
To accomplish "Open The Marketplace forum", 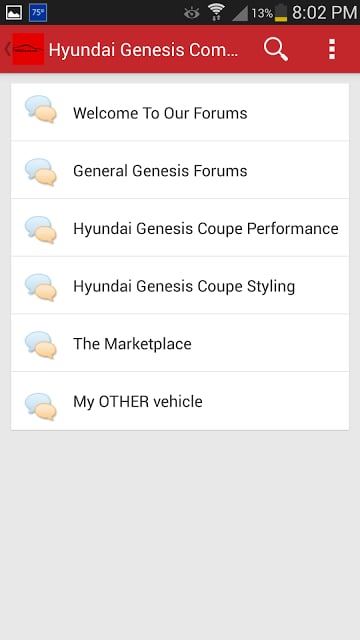I will pyautogui.click(x=180, y=343).
